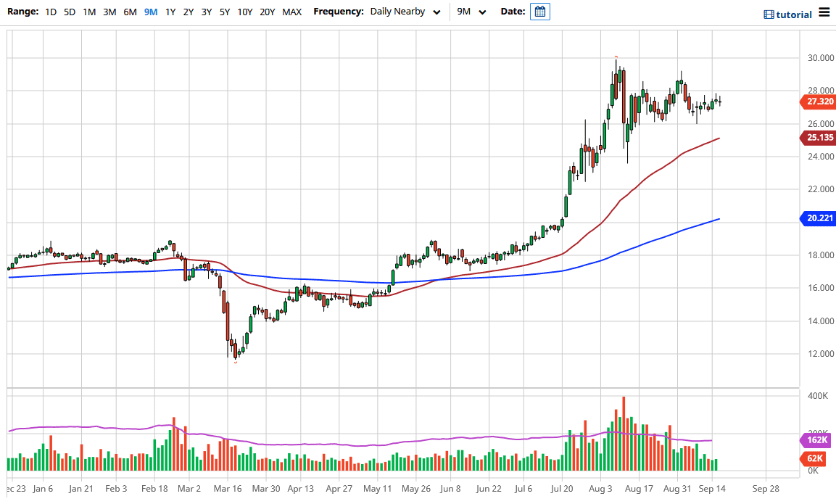Select the active 9M range
The height and width of the screenshot is (504, 836).
[151, 12]
